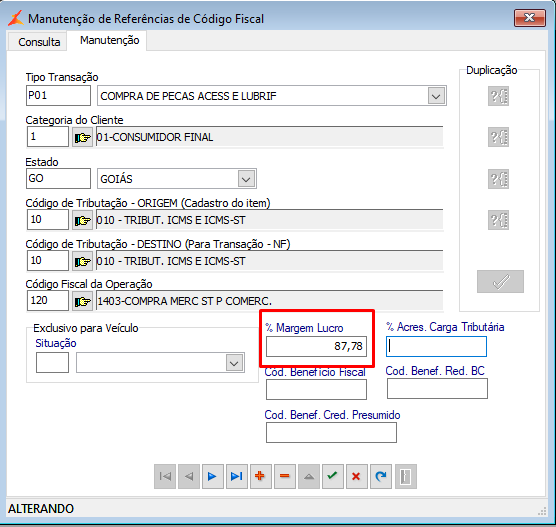Add new record with orange plus
556x527 pixels.
coord(261,476)
